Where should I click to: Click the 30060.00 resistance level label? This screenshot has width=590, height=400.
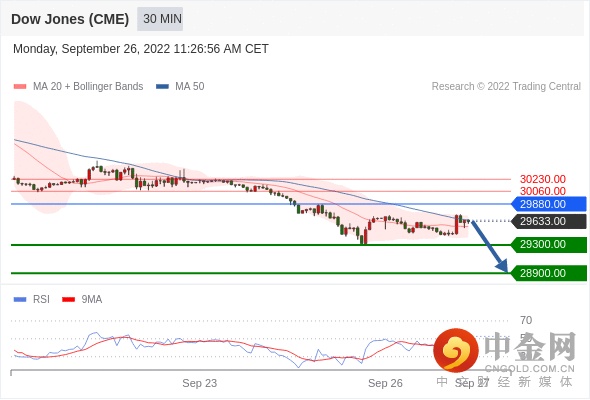(543, 191)
